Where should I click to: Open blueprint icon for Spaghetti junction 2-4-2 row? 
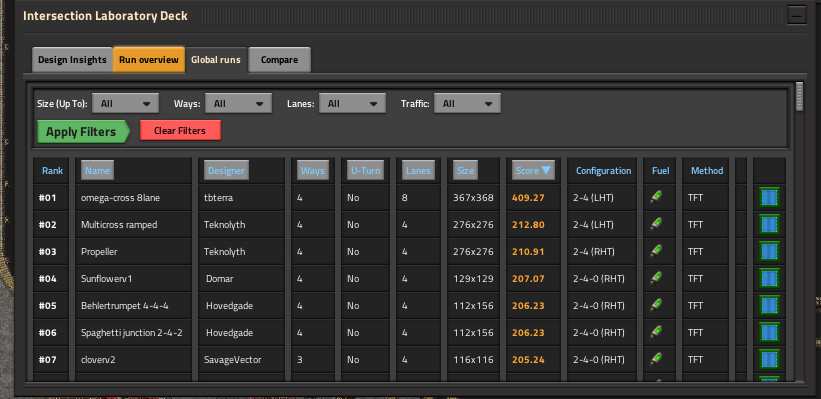tap(769, 332)
